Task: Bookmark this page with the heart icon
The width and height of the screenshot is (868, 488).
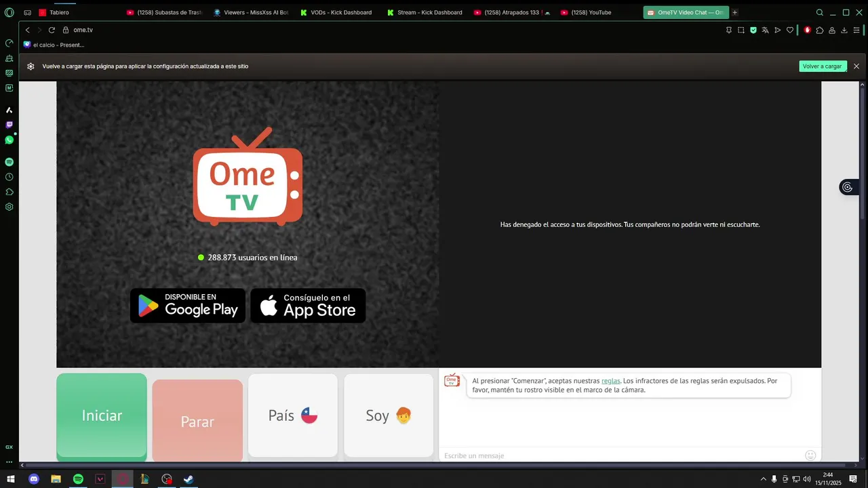Action: pyautogui.click(x=790, y=30)
